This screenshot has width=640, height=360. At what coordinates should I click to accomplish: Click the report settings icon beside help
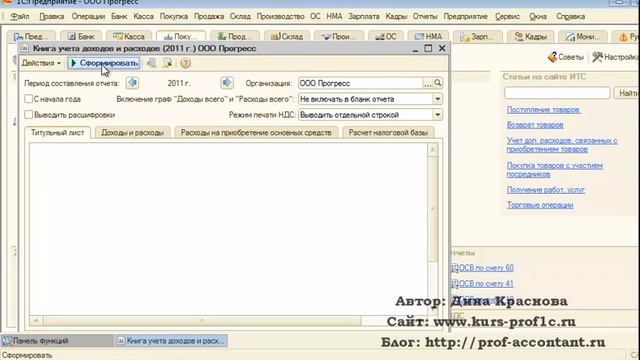[167, 63]
